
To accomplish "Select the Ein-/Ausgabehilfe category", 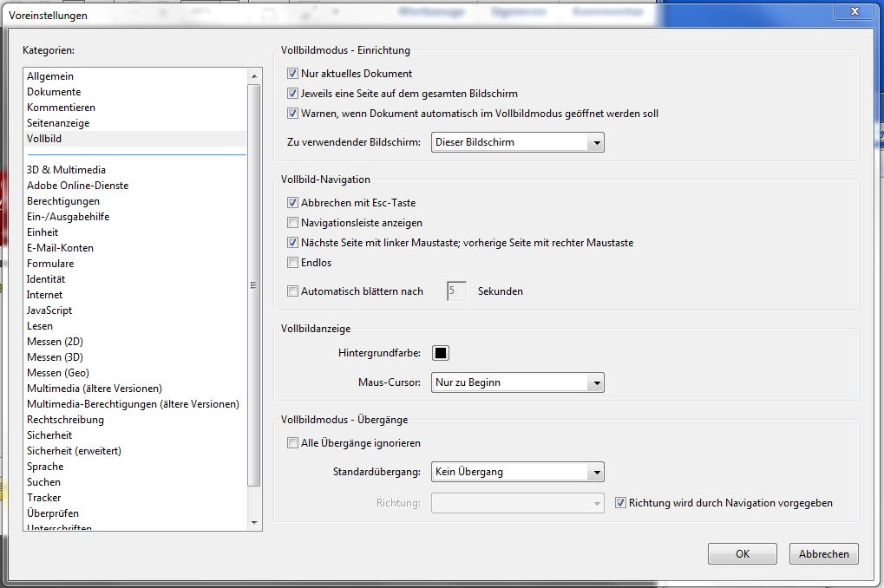I will tap(136, 217).
